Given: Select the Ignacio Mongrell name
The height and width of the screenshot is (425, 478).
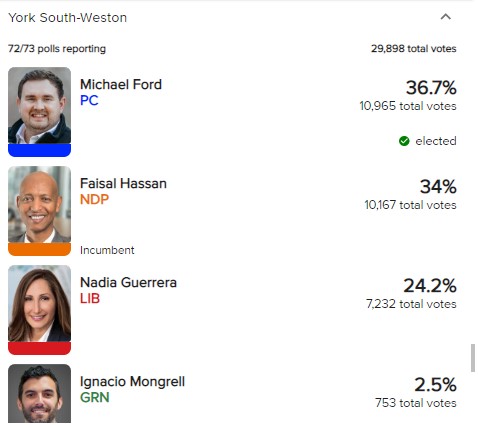Looking at the screenshot, I should pos(132,382).
